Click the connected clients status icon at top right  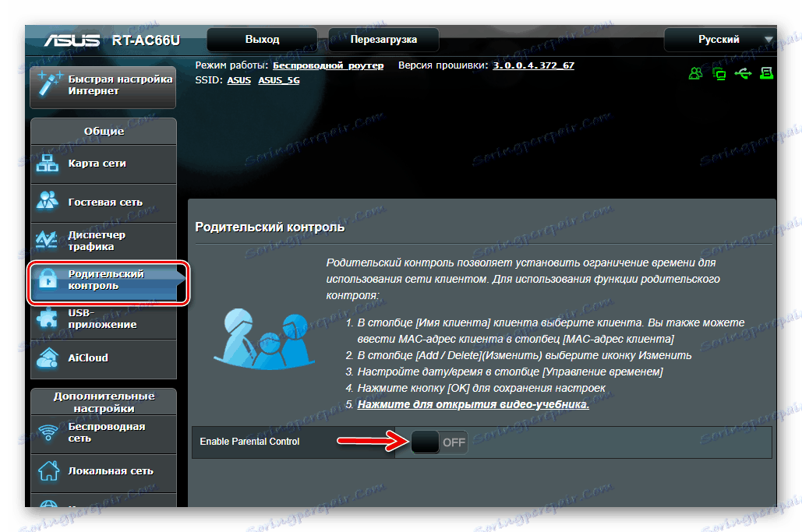click(719, 74)
